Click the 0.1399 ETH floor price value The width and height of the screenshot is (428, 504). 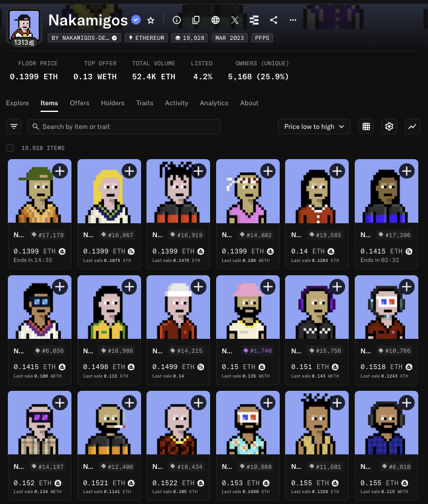coord(34,77)
